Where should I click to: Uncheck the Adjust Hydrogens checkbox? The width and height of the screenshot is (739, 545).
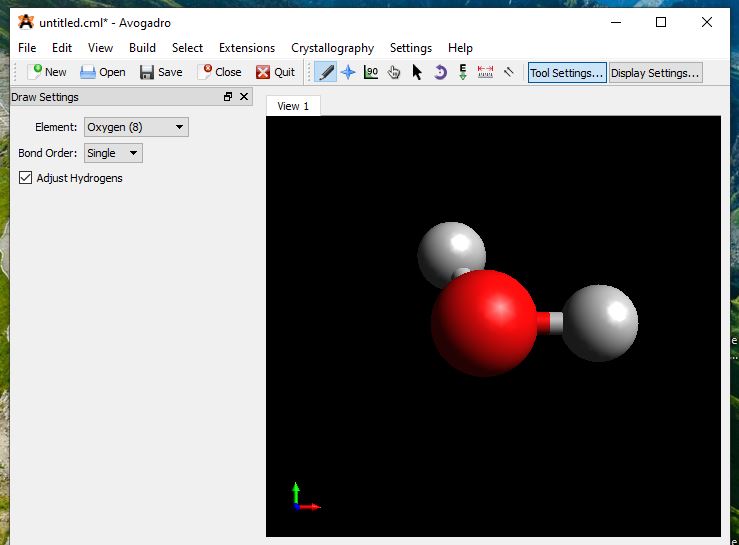point(26,178)
